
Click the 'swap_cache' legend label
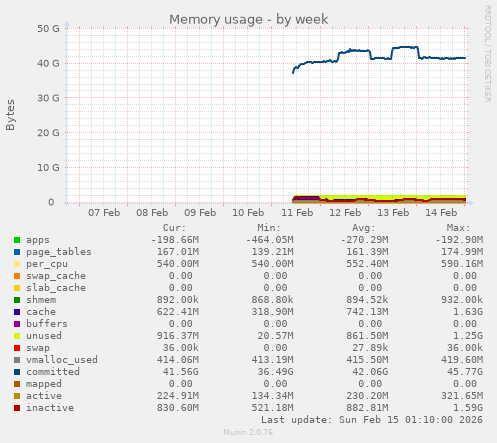click(x=56, y=276)
